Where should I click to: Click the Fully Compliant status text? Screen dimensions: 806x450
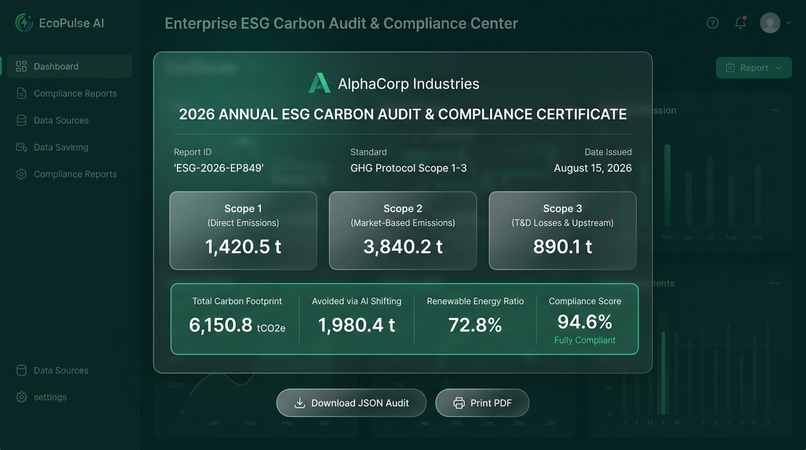pos(584,340)
